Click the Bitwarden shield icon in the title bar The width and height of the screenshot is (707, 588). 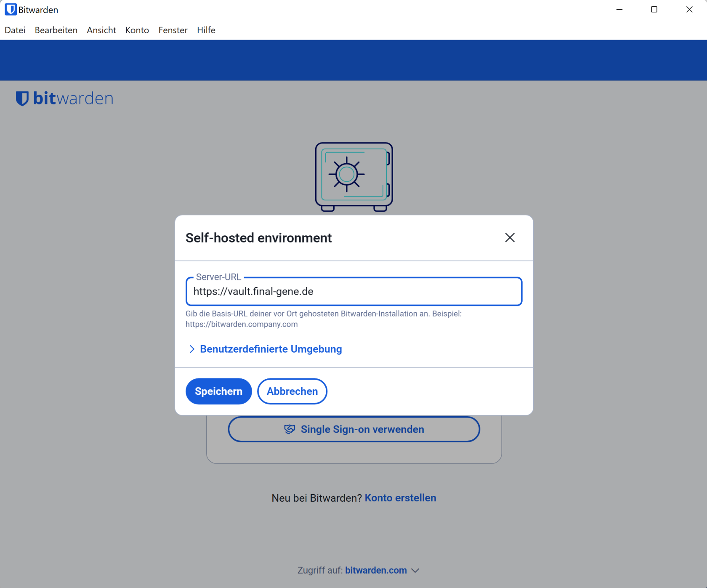[11, 9]
